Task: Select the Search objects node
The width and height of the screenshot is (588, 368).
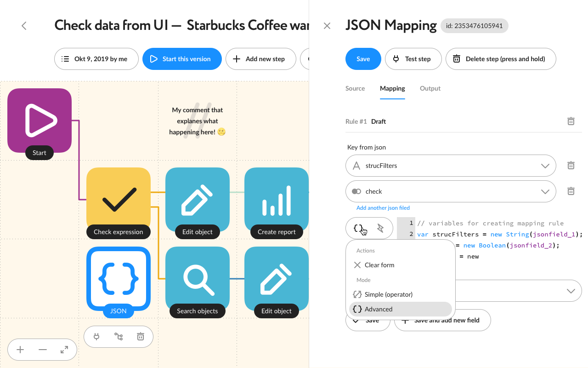Action: [x=198, y=279]
